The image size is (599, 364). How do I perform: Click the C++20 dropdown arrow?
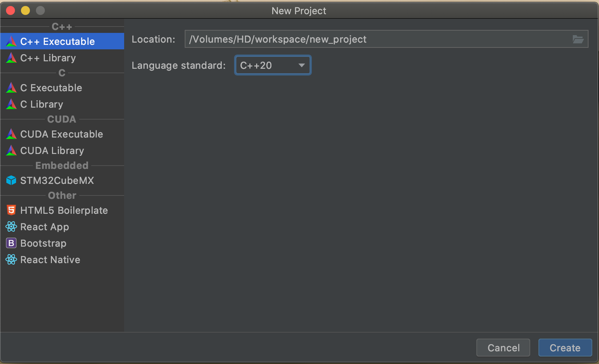tap(301, 65)
